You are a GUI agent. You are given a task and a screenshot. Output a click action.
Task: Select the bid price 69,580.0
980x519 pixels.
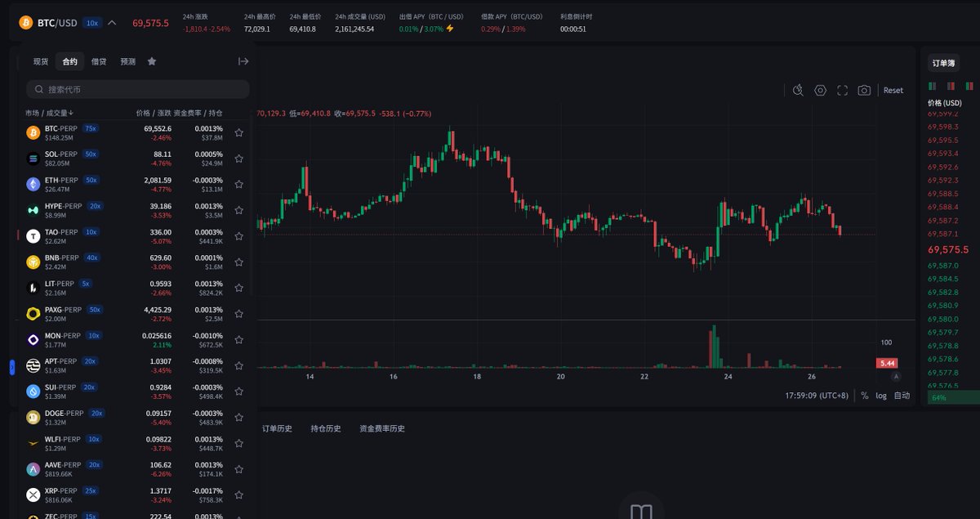[943, 319]
